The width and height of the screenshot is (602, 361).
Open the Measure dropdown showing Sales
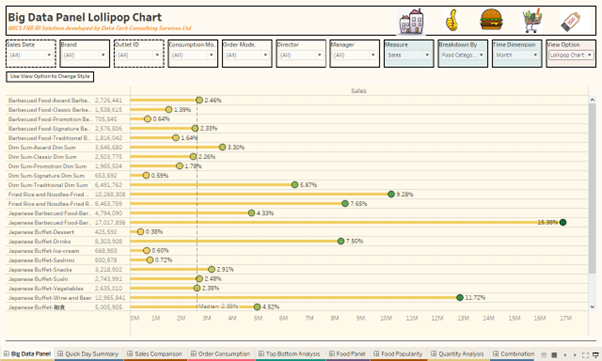tap(409, 55)
